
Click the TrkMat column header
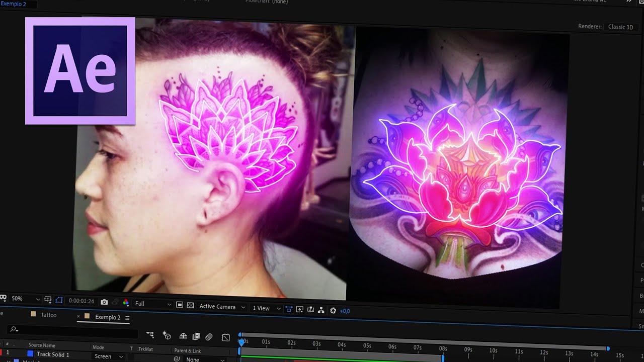tap(145, 349)
